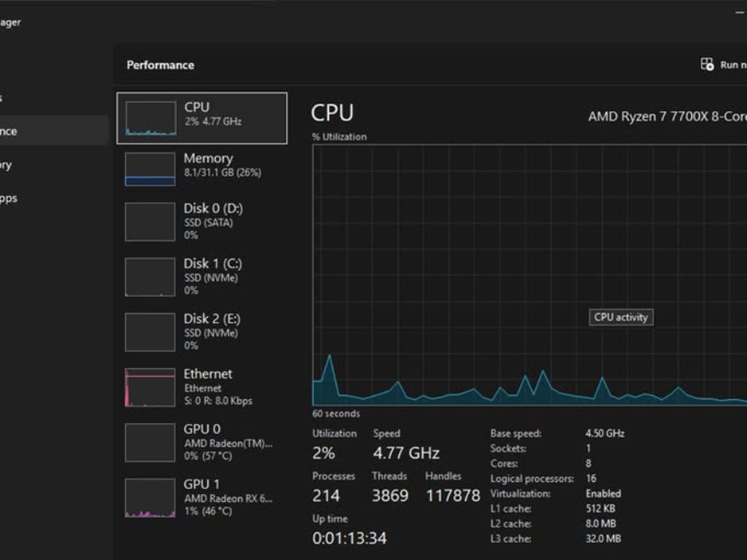The width and height of the screenshot is (747, 560).
Task: Click the GPU 0 mini graph
Action: point(150,443)
